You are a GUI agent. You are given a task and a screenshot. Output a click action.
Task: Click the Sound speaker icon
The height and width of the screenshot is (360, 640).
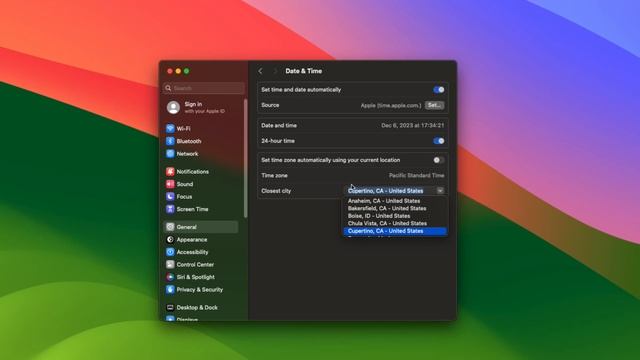click(x=170, y=184)
